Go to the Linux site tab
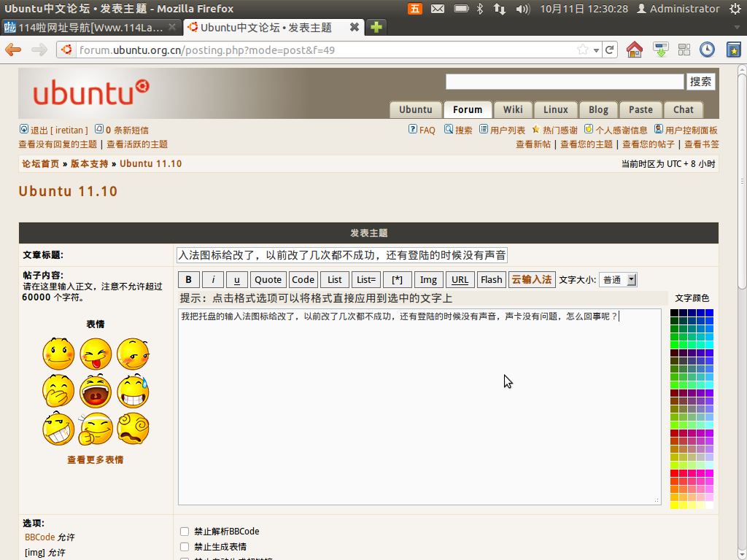This screenshot has width=747, height=560. point(555,109)
